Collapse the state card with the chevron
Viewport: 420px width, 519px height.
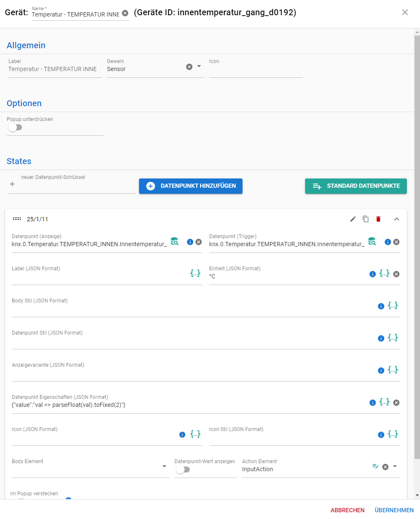[396, 219]
